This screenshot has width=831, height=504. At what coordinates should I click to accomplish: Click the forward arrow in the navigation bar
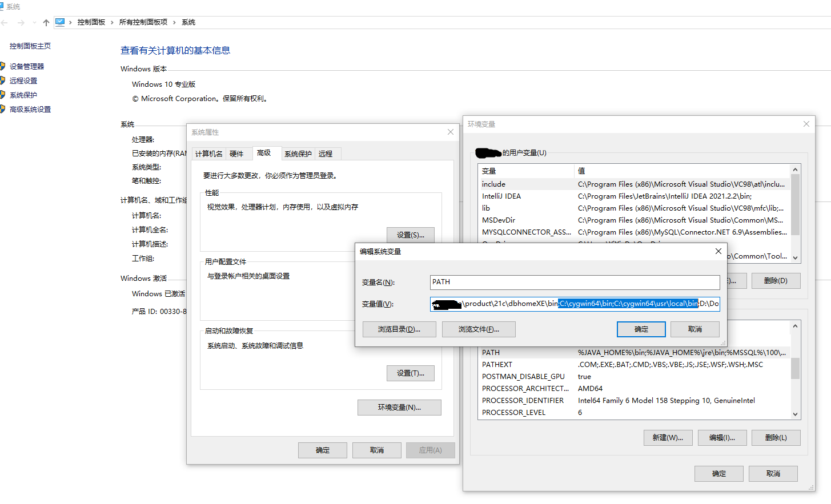[x=21, y=23]
